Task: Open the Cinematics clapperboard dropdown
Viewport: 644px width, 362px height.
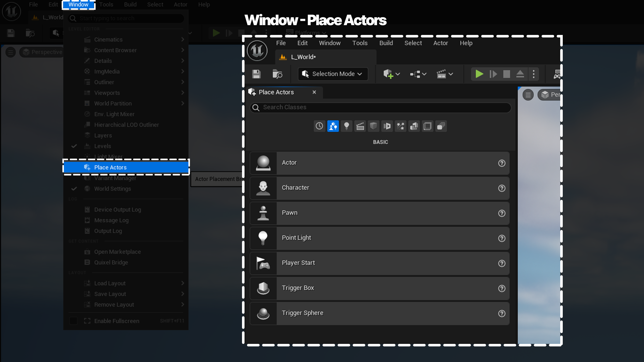Action: (x=445, y=74)
